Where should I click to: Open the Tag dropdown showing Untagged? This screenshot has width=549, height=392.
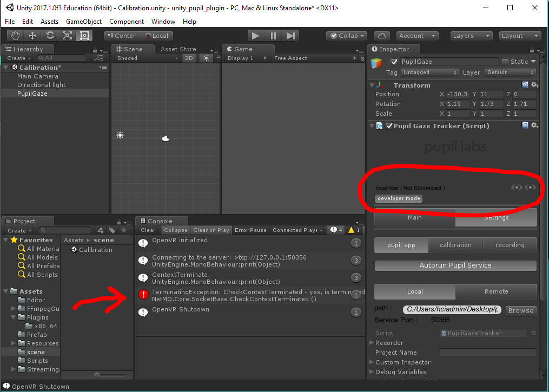429,72
